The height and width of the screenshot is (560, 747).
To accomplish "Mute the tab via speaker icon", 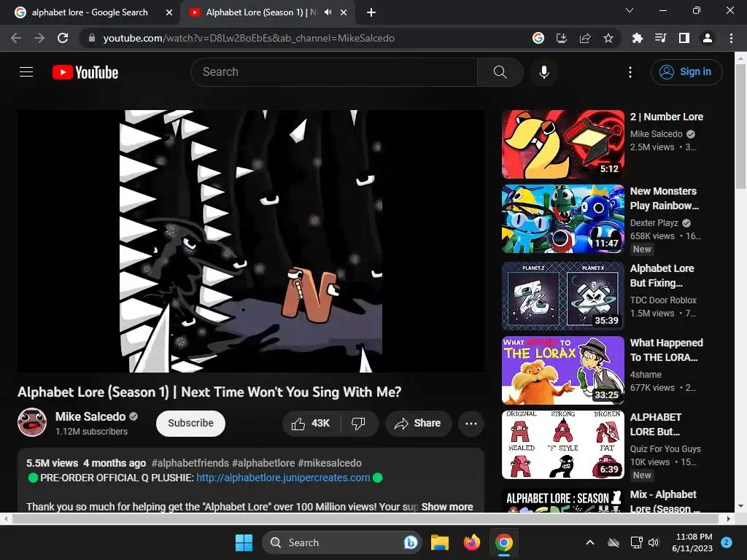I will click(x=328, y=12).
